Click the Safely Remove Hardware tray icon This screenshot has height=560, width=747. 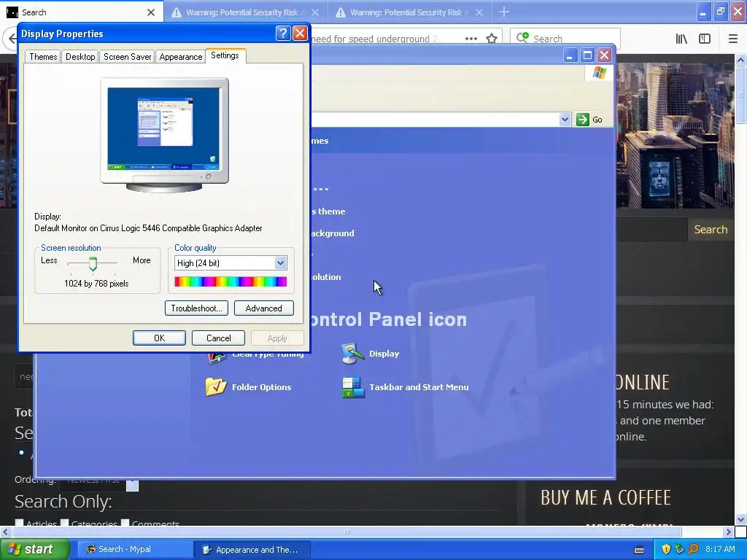click(x=680, y=550)
